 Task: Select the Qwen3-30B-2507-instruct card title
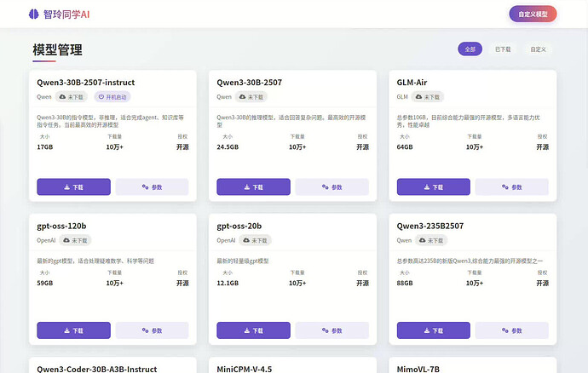[x=85, y=82]
